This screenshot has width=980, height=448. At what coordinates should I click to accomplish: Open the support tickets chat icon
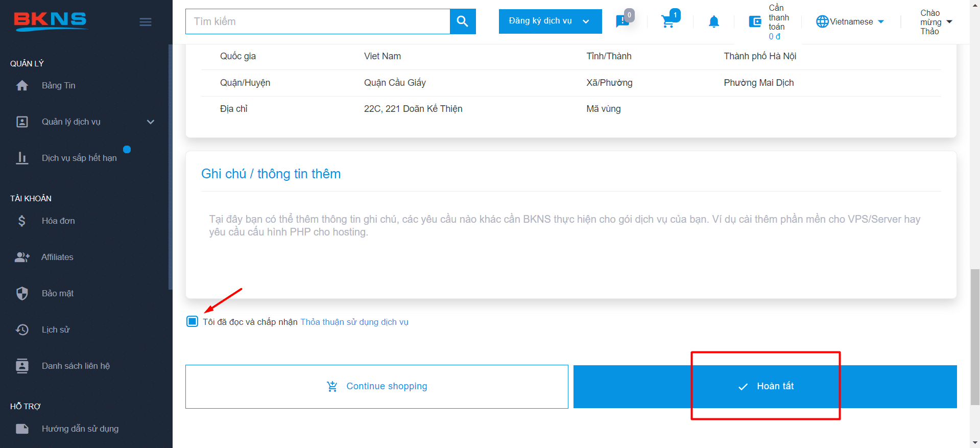(x=623, y=21)
